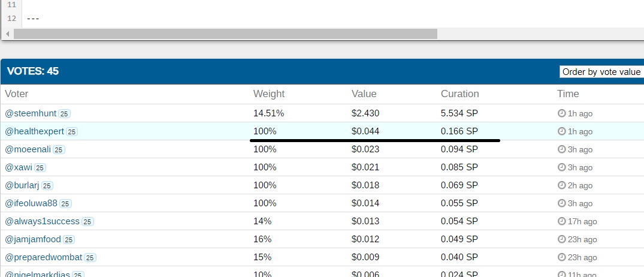This screenshot has width=644, height=277.
Task: Select the $2.430 value cell
Action: coord(365,113)
